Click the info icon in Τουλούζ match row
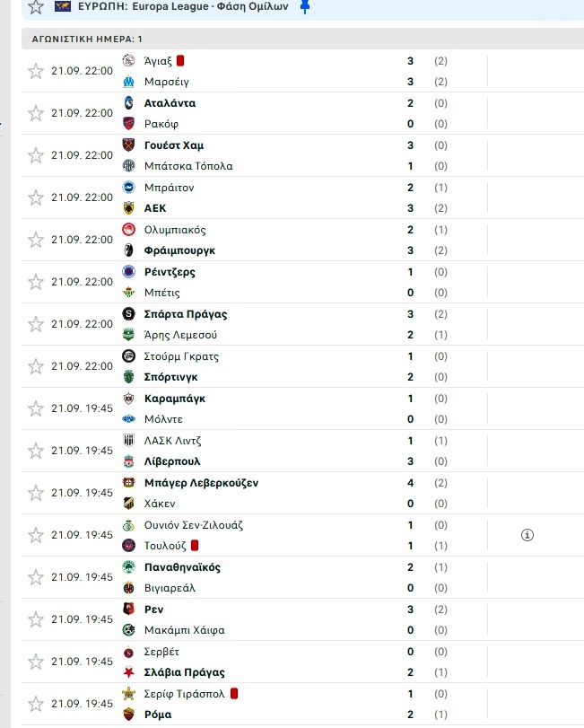The width and height of the screenshot is (584, 728). click(527, 535)
